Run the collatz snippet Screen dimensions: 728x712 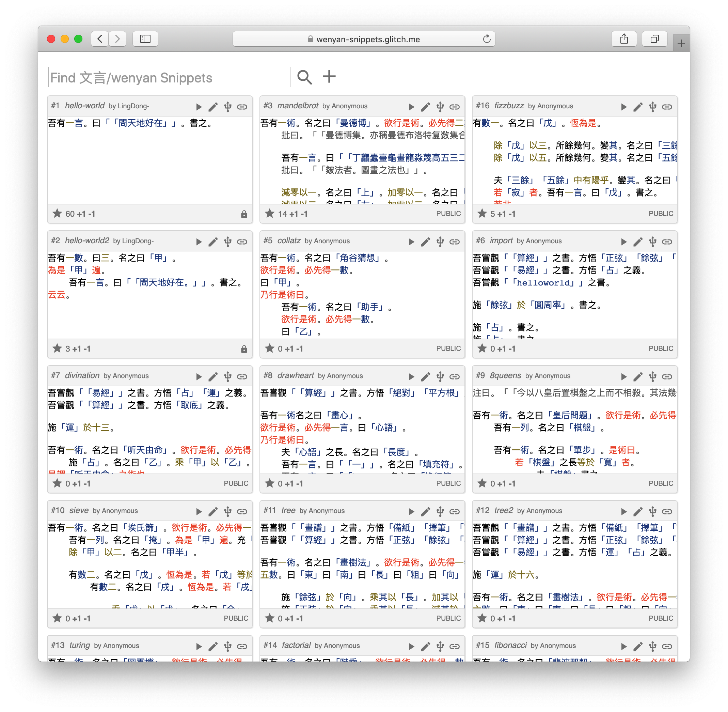[x=411, y=242]
